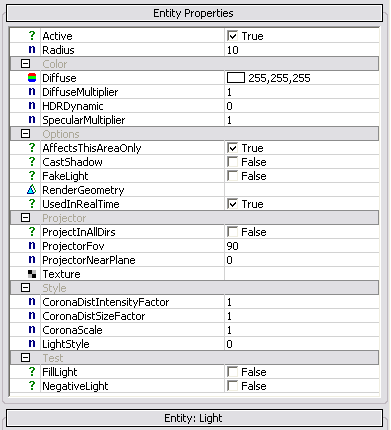391x430 pixels.
Task: Edit the CoronaScale value field
Action: point(302,330)
